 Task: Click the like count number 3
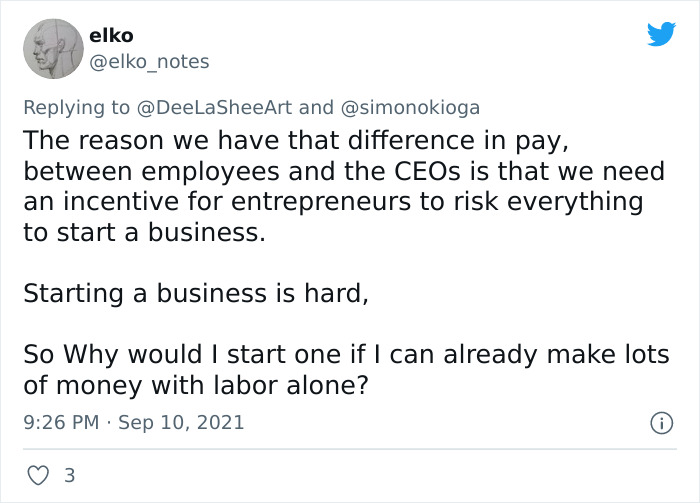pyautogui.click(x=69, y=476)
